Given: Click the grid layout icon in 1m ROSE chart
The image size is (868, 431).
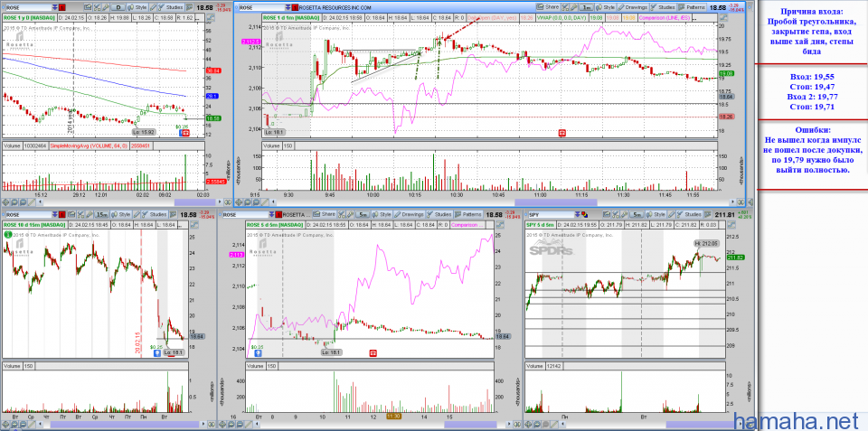Looking at the screenshot, I should (565, 8).
